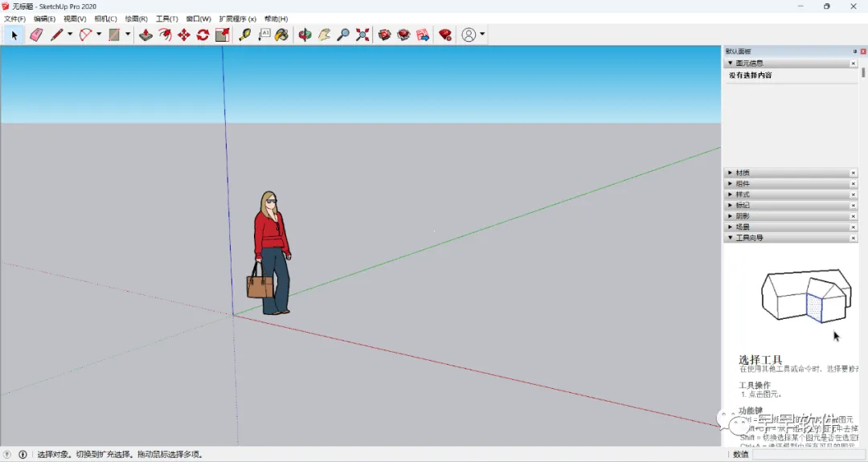Image resolution: width=868 pixels, height=462 pixels.
Task: Click the tray vertical scrollbar thumb
Action: (x=863, y=72)
